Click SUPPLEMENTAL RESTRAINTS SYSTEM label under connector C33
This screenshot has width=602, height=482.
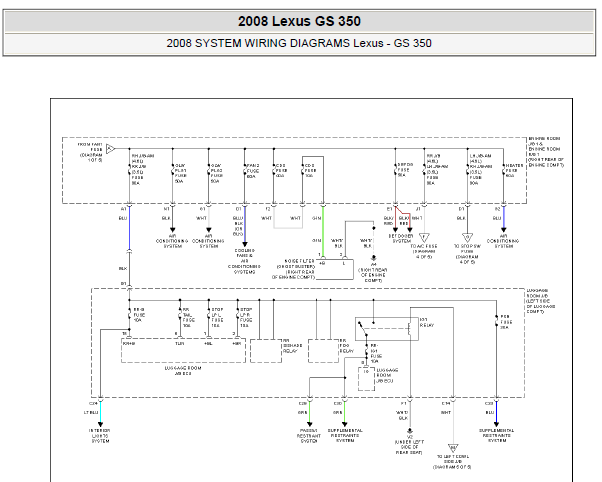click(x=497, y=436)
